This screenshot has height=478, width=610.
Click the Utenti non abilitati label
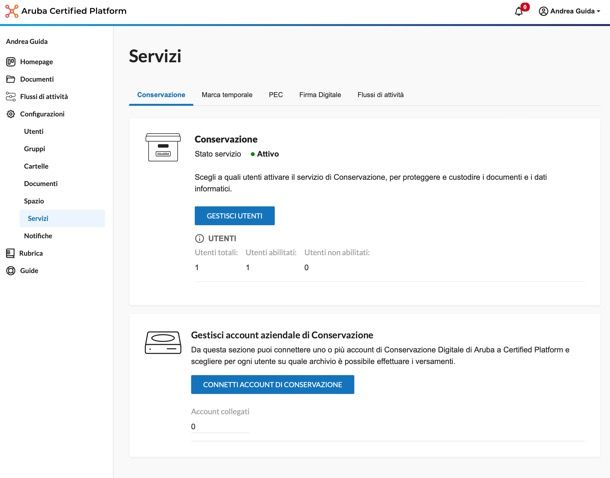tap(337, 252)
